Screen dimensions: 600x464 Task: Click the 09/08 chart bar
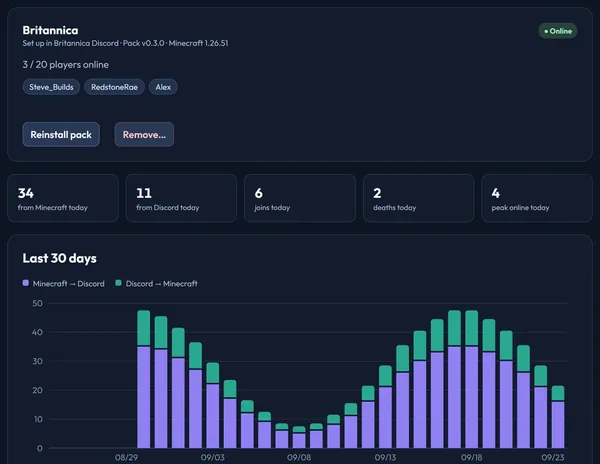(x=299, y=437)
